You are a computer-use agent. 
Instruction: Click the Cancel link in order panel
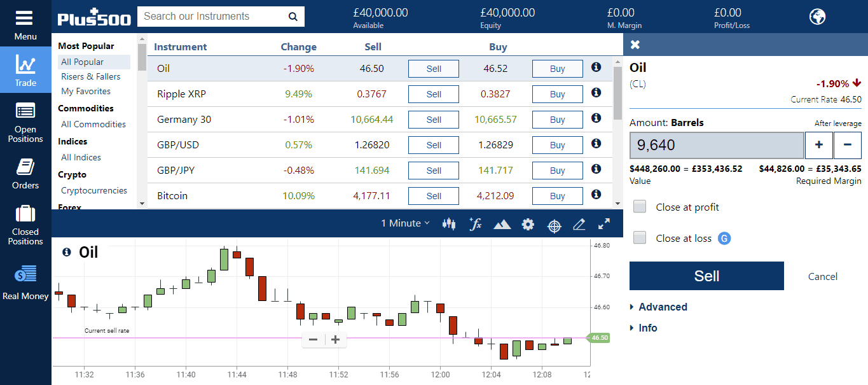823,276
